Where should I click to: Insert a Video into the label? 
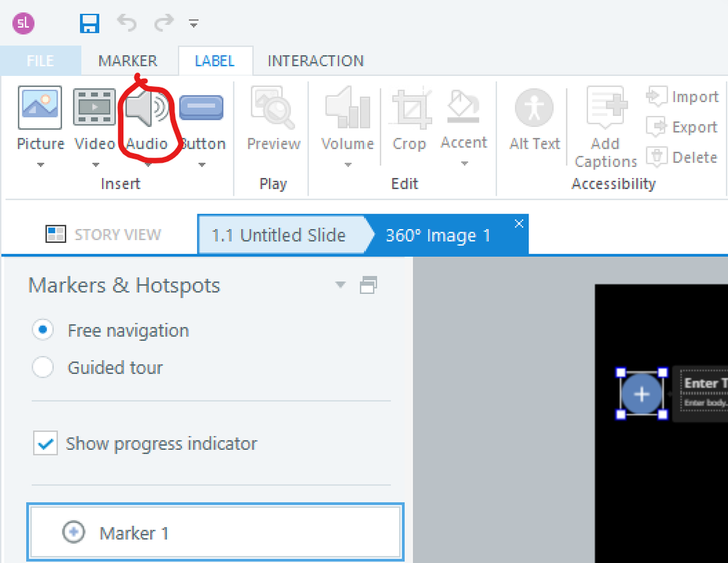(x=95, y=118)
